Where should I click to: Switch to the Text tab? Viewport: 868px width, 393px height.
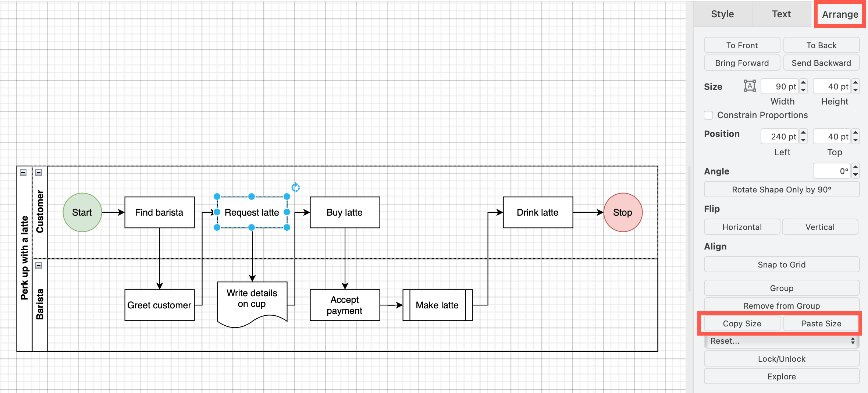coord(781,14)
